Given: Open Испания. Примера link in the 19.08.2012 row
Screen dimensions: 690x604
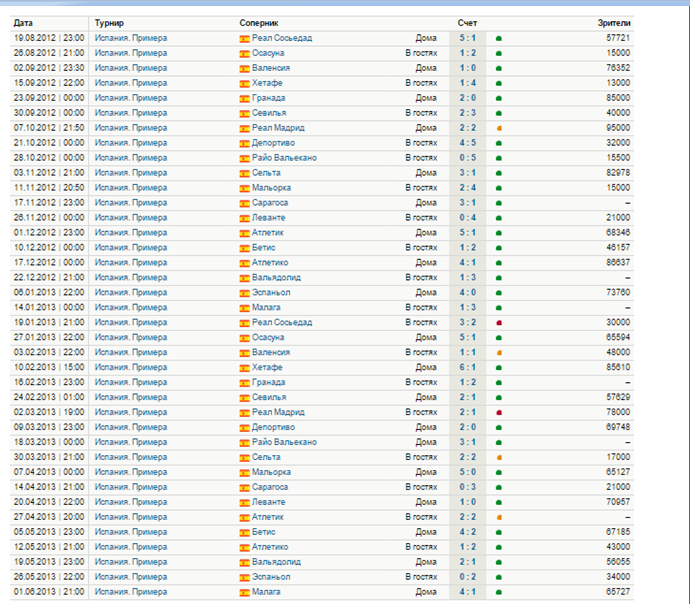Looking at the screenshot, I should (131, 38).
